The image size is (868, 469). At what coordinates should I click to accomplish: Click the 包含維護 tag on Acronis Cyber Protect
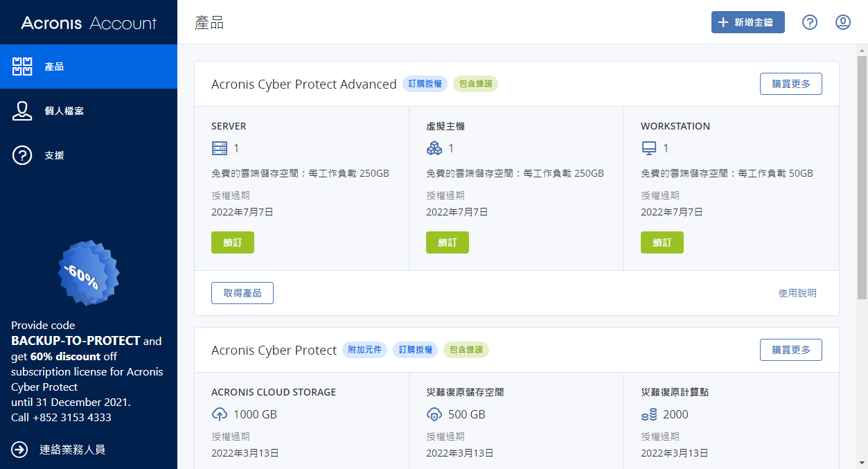[466, 350]
